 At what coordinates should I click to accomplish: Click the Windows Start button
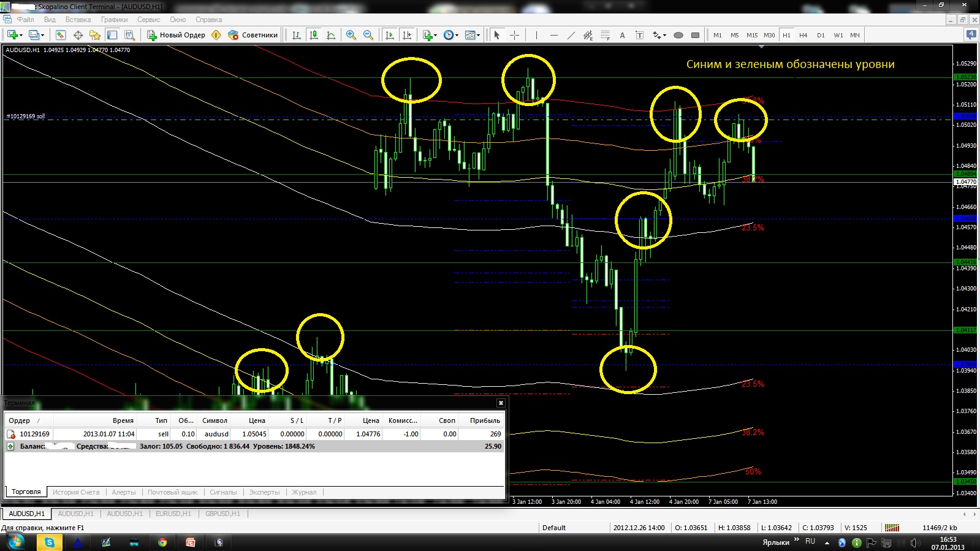coord(15,542)
